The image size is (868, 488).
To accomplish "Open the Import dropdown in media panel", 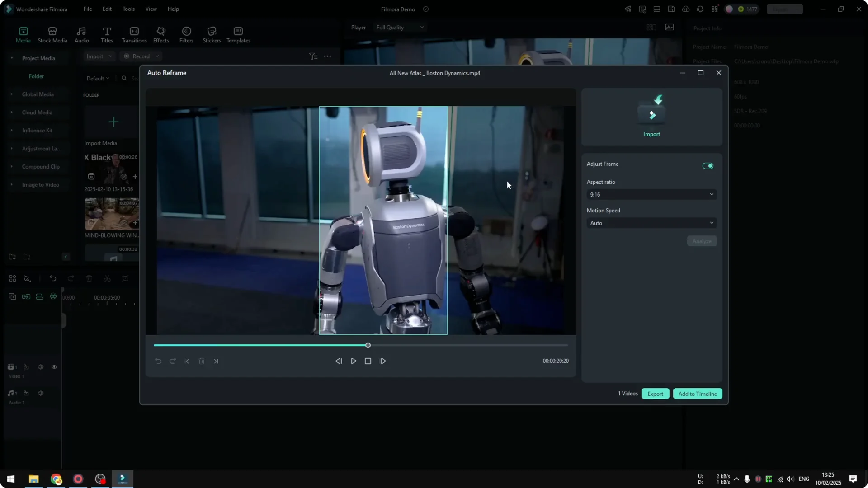I will (x=99, y=56).
